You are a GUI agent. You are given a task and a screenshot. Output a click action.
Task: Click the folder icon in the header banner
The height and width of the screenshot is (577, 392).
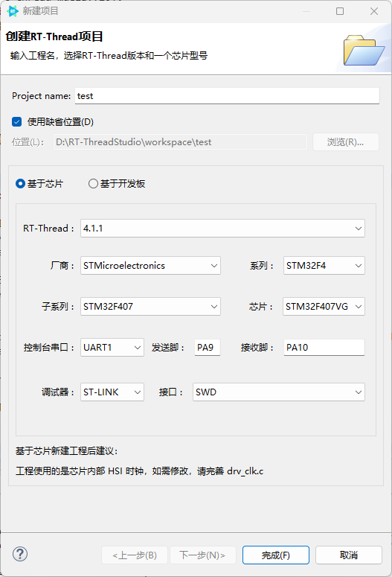pyautogui.click(x=364, y=50)
